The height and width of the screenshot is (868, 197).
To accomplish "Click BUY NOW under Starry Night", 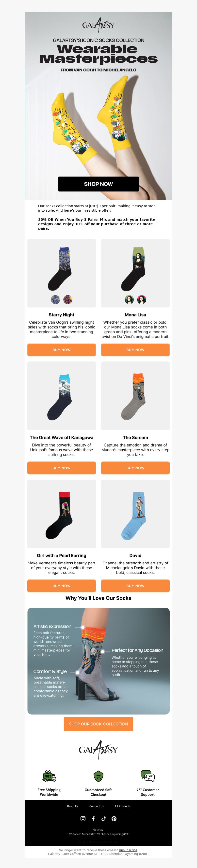I will coord(62,350).
